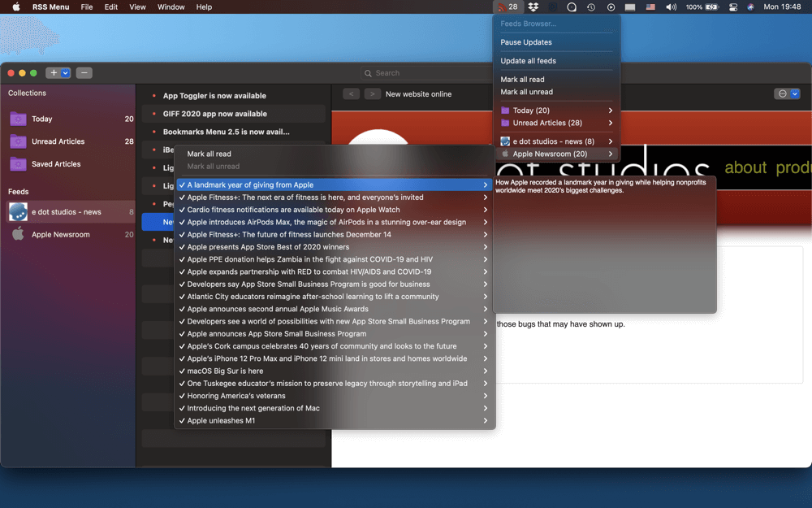Screen dimensions: 812x508
Task: Go forward with the right arrow button
Action: pyautogui.click(x=372, y=93)
